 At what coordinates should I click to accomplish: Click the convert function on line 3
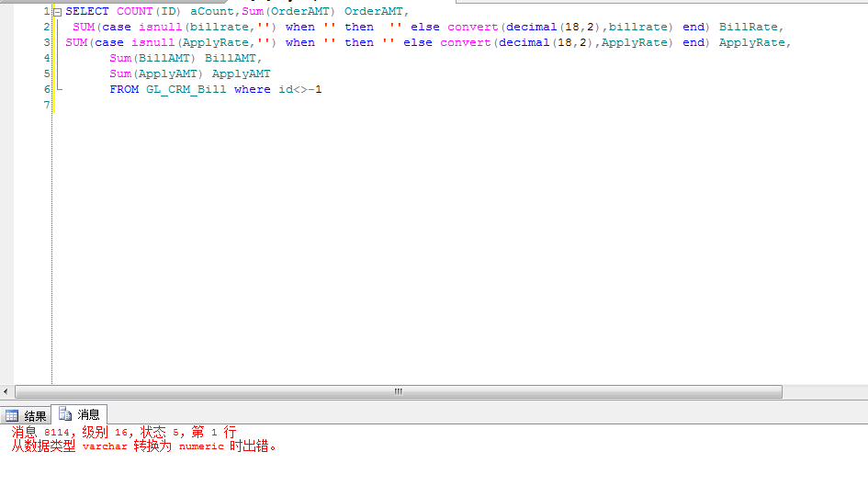(466, 42)
